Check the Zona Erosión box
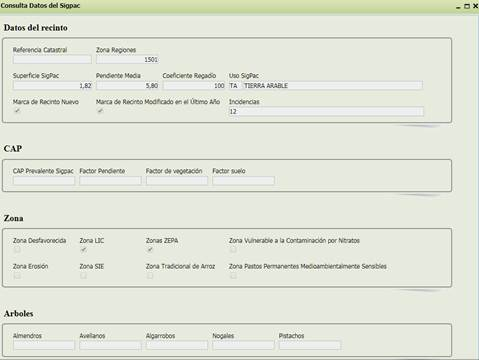 [x=17, y=276]
